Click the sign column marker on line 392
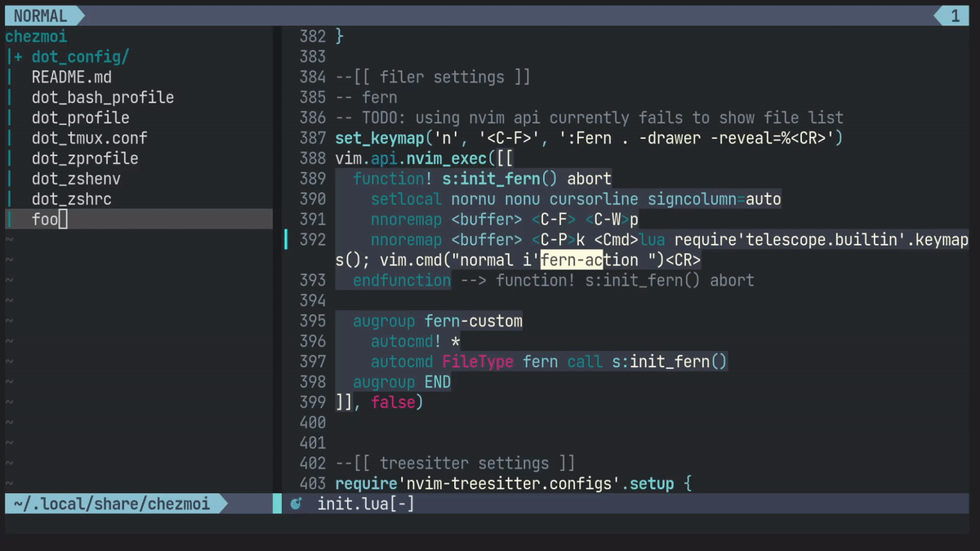 pos(286,239)
